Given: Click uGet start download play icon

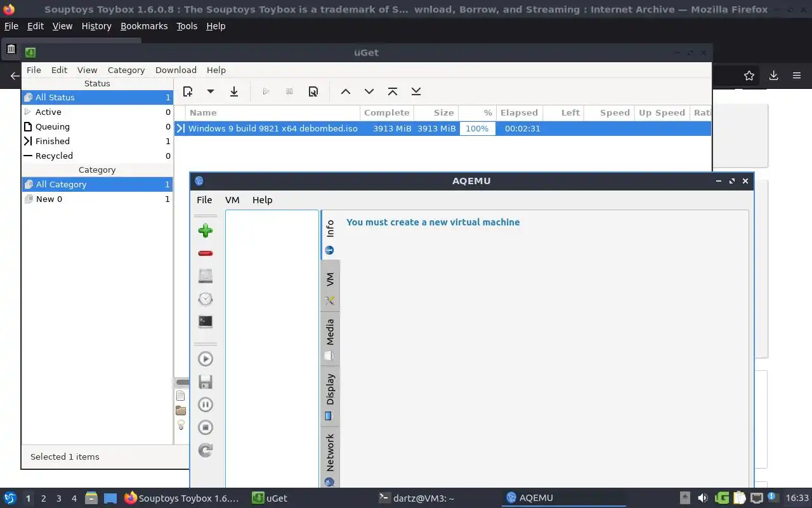Looking at the screenshot, I should [266, 91].
